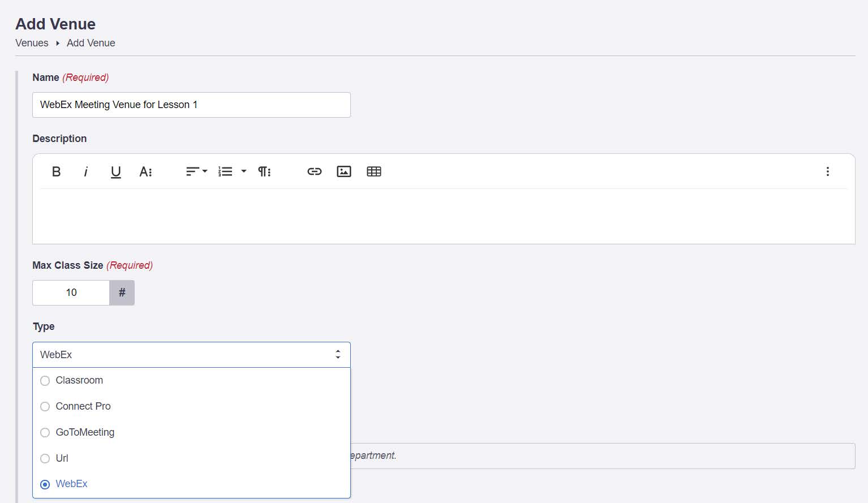
Task: Insert a table in the description
Action: [x=374, y=171]
